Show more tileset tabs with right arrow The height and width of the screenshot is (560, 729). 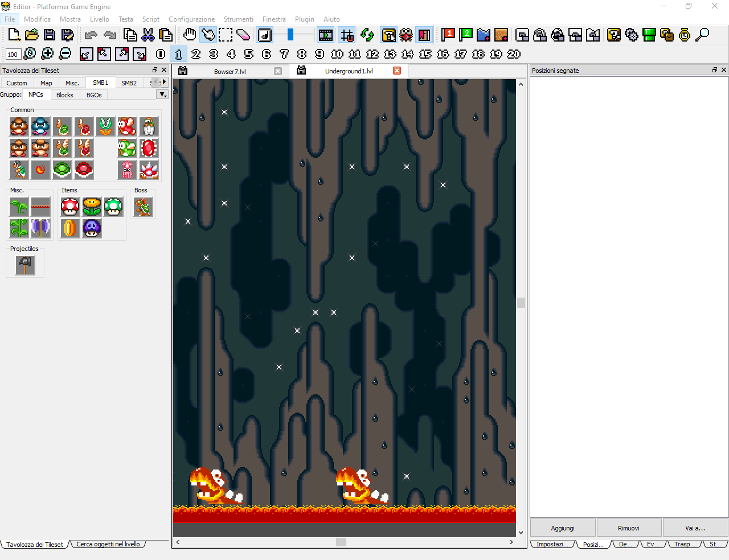point(165,83)
